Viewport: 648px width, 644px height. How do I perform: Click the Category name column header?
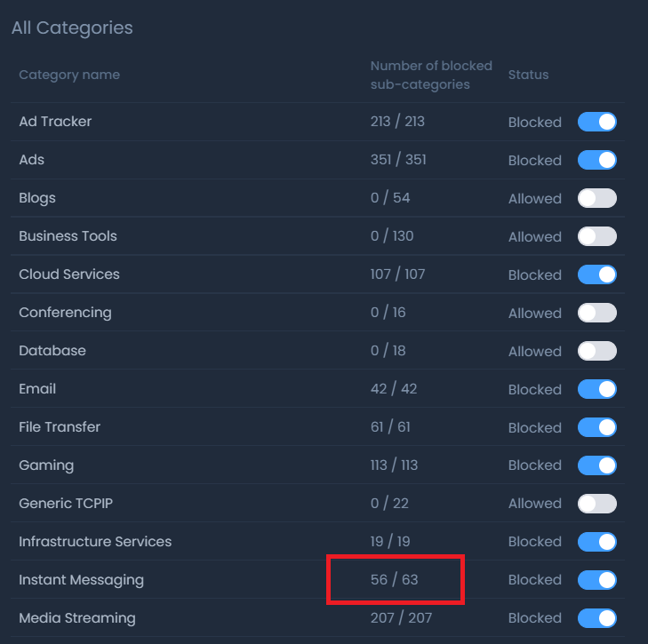[x=69, y=75]
